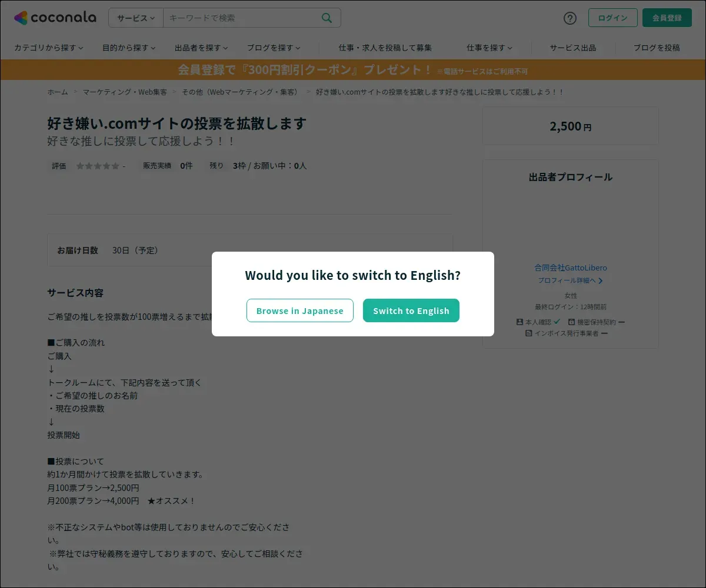706x588 pixels.
Task: Expand ブログを探す menu
Action: point(274,48)
